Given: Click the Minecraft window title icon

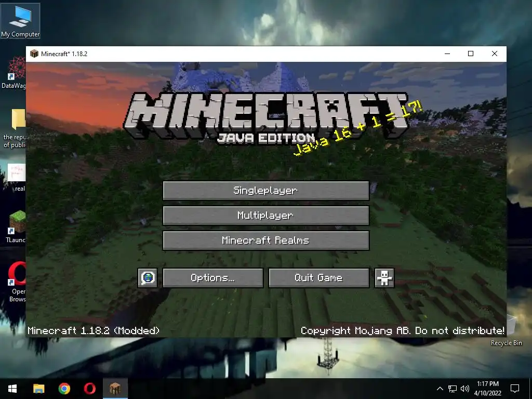Looking at the screenshot, I should click(34, 54).
